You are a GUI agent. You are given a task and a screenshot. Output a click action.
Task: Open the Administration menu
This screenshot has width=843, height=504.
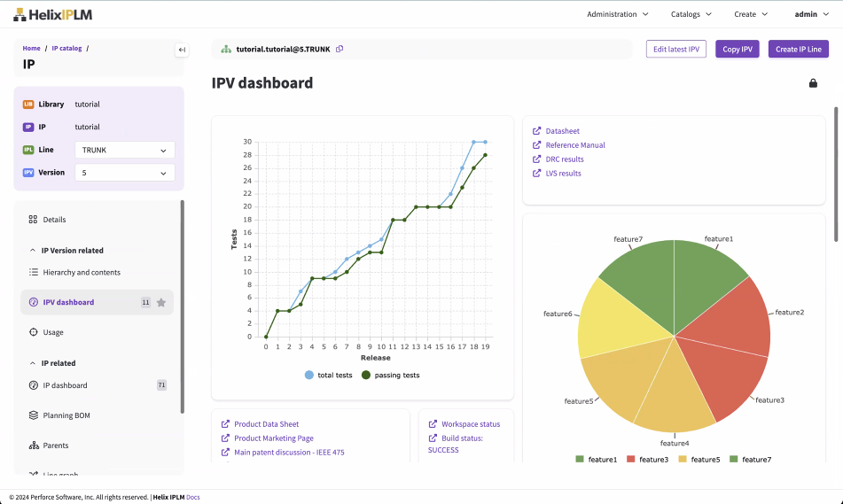coord(617,14)
